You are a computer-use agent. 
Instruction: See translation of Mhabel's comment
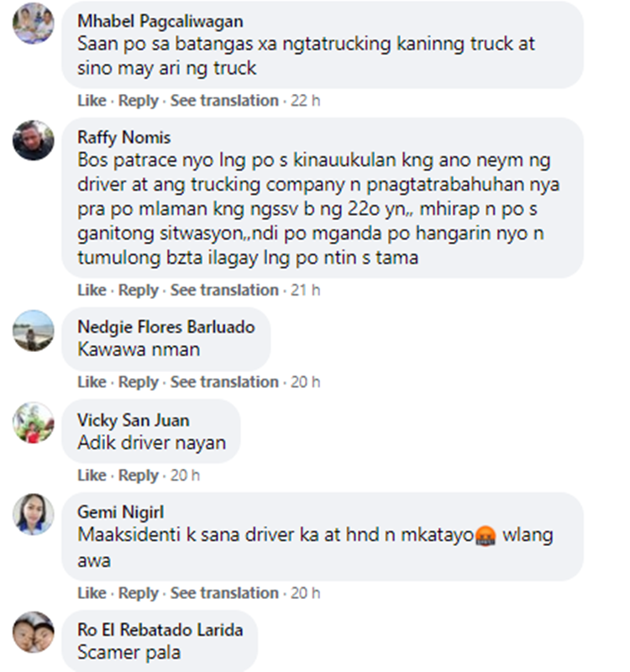tap(224, 100)
